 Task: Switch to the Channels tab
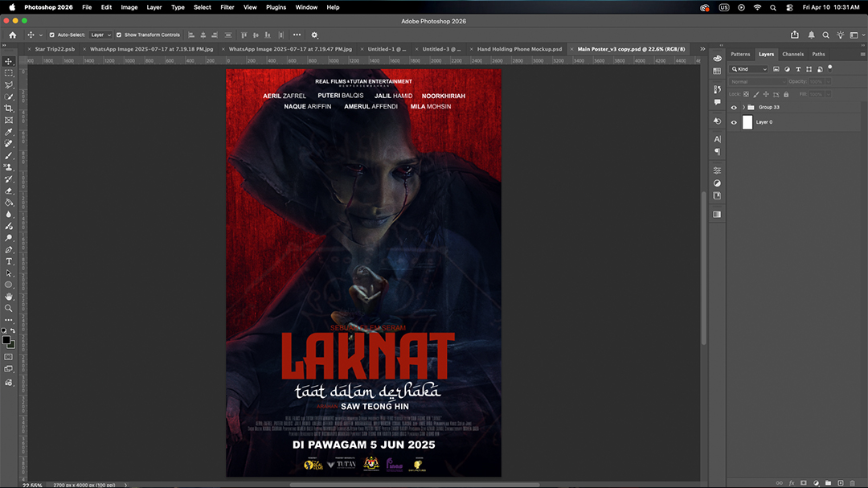(792, 55)
